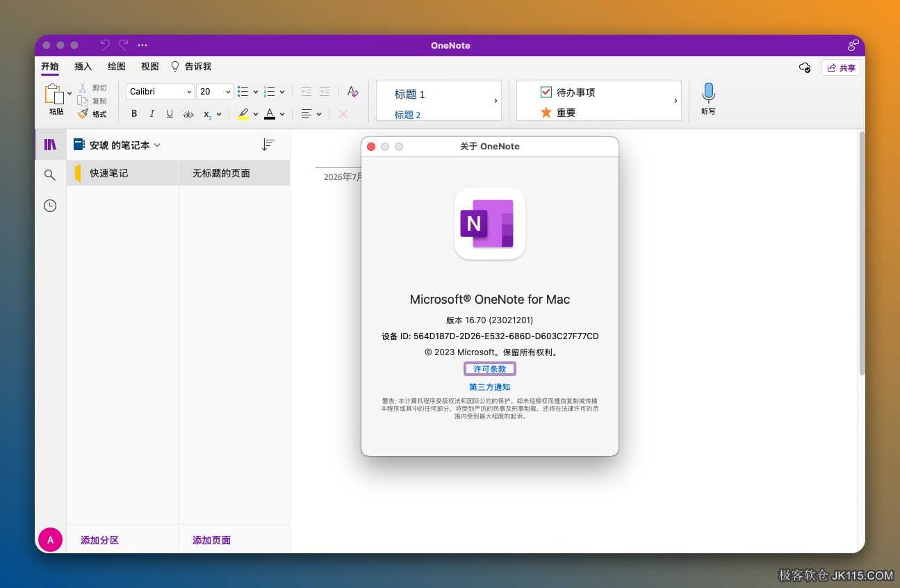The image size is (900, 588).
Task: Click the 告诉我 lightbulb search
Action: click(191, 67)
